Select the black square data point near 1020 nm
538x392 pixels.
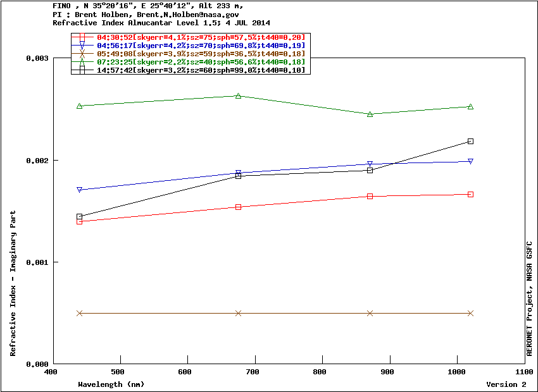tap(470, 141)
